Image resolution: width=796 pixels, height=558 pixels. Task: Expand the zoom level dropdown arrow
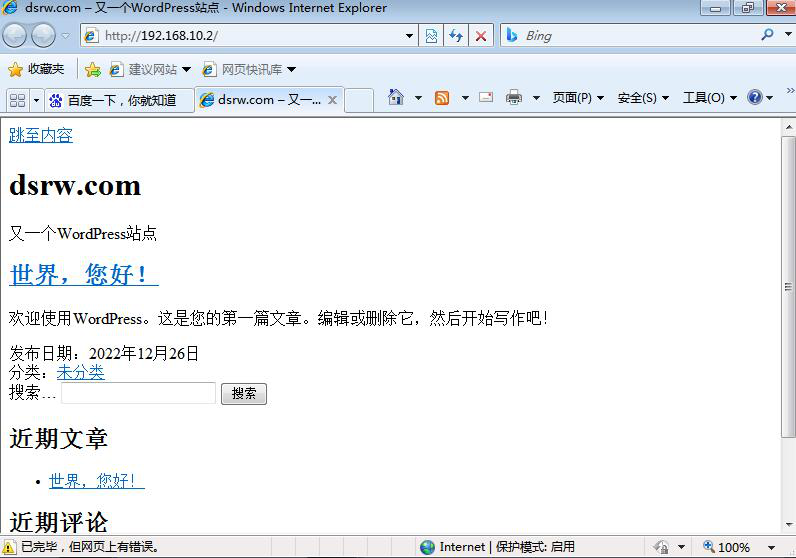point(771,547)
